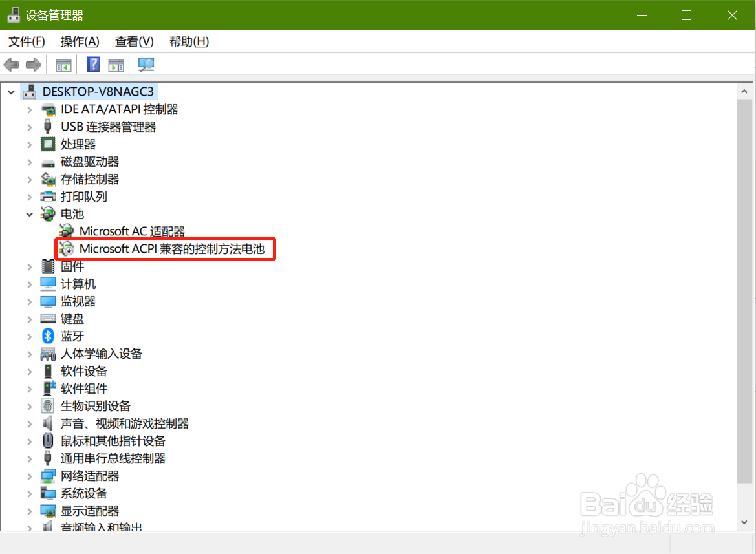Select 系统设备 tree row
Image resolution: width=756 pixels, height=554 pixels.
[x=84, y=494]
